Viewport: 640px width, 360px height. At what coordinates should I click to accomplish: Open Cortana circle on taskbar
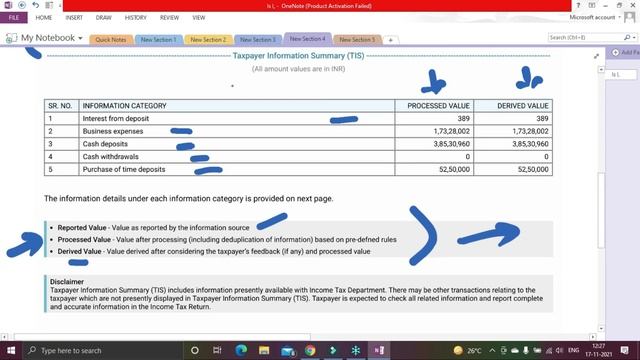pos(195,350)
